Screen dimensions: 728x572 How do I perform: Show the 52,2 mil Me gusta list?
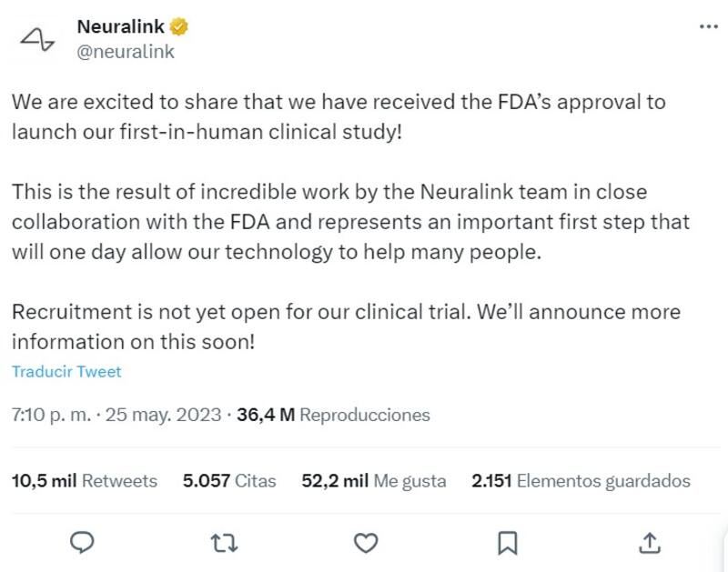tap(373, 481)
